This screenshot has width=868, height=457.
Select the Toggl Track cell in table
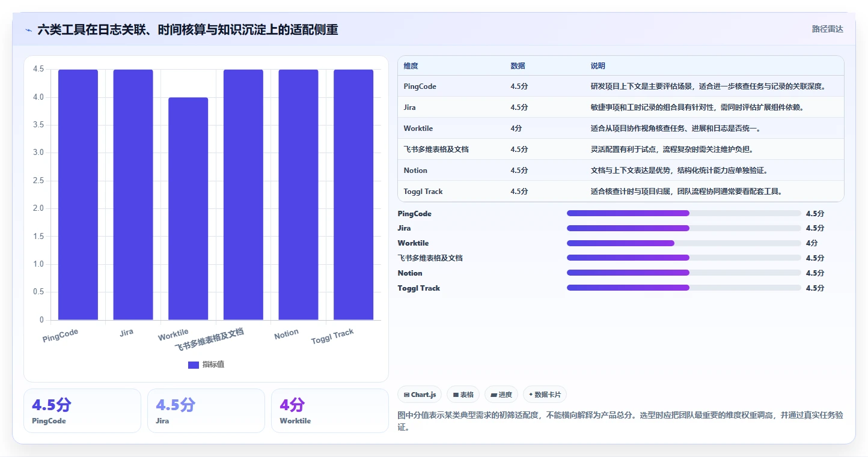[x=423, y=192]
